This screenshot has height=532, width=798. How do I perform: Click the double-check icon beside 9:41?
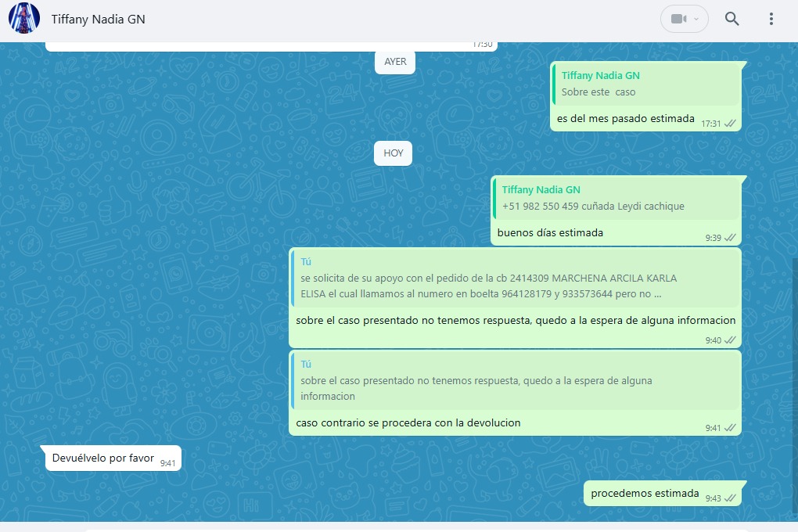[x=730, y=428]
